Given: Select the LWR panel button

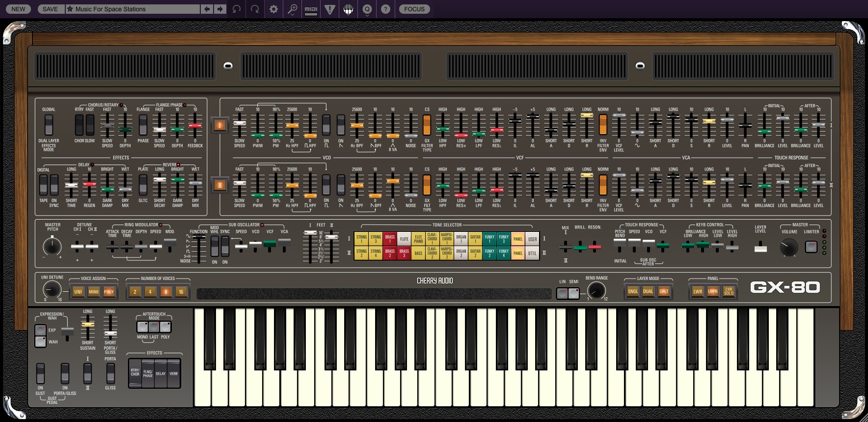Looking at the screenshot, I should point(698,291).
